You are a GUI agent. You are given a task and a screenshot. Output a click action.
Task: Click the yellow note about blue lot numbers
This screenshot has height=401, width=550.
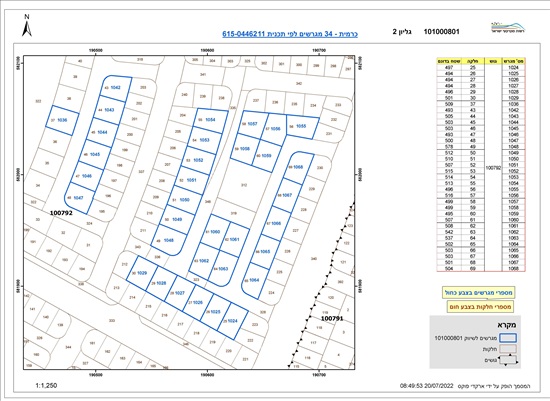[478, 293]
